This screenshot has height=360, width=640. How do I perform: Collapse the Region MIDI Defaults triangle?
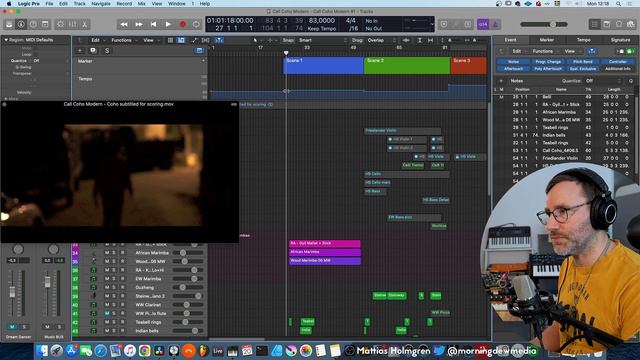(x=6, y=40)
